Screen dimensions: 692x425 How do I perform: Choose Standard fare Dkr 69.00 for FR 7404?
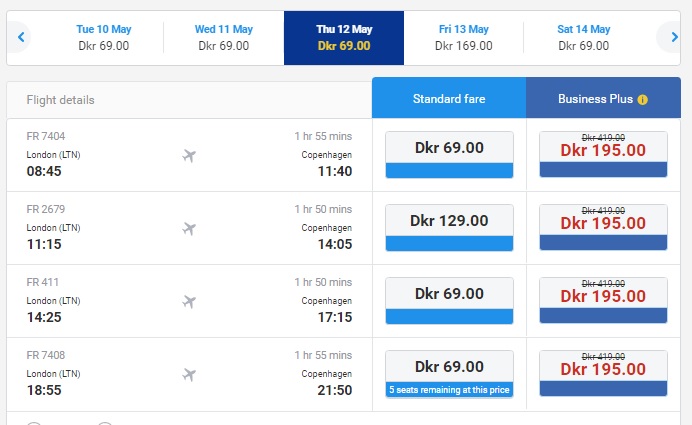coord(449,154)
